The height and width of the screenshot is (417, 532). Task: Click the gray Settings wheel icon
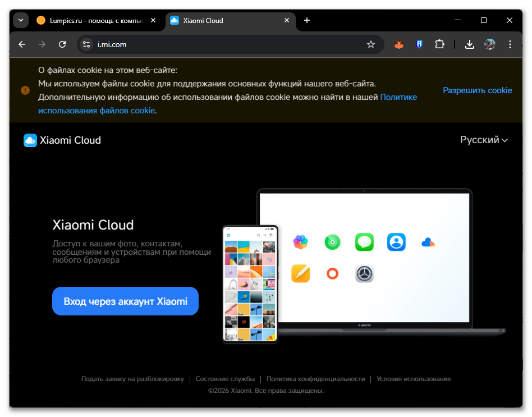coord(364,273)
